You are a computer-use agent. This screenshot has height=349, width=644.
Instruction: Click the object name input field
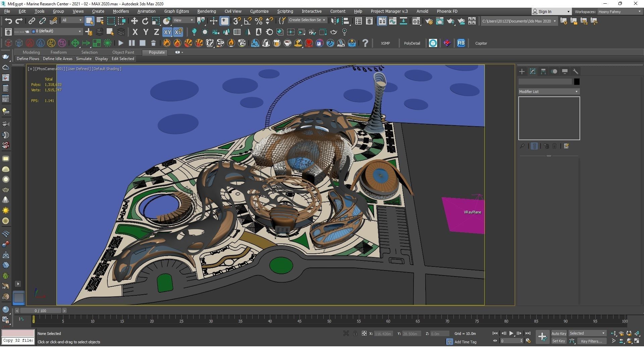coord(545,82)
